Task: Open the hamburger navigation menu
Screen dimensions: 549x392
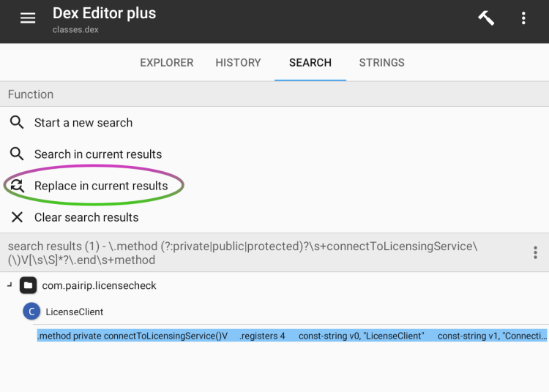Action: point(28,18)
